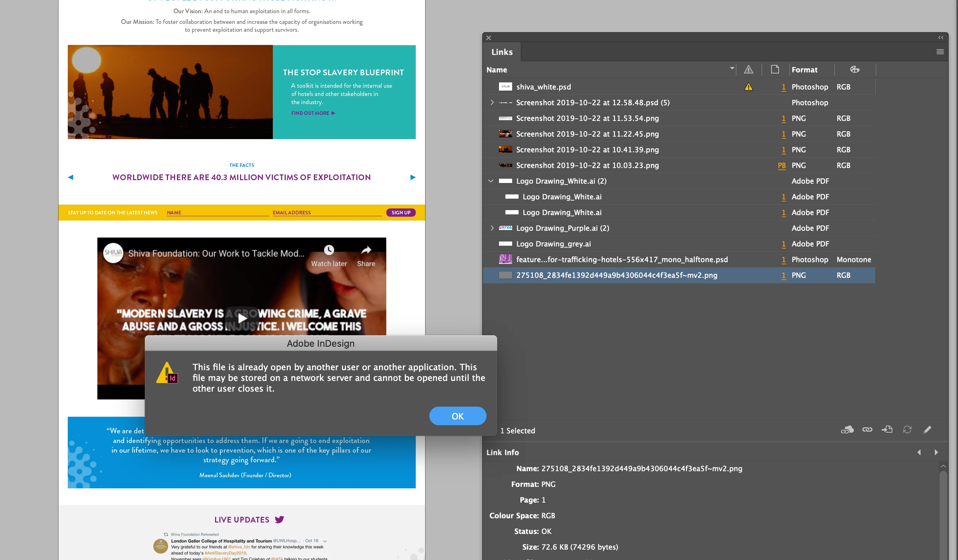Show the previous link in Link Info
Image resolution: width=958 pixels, height=560 pixels.
[x=919, y=452]
